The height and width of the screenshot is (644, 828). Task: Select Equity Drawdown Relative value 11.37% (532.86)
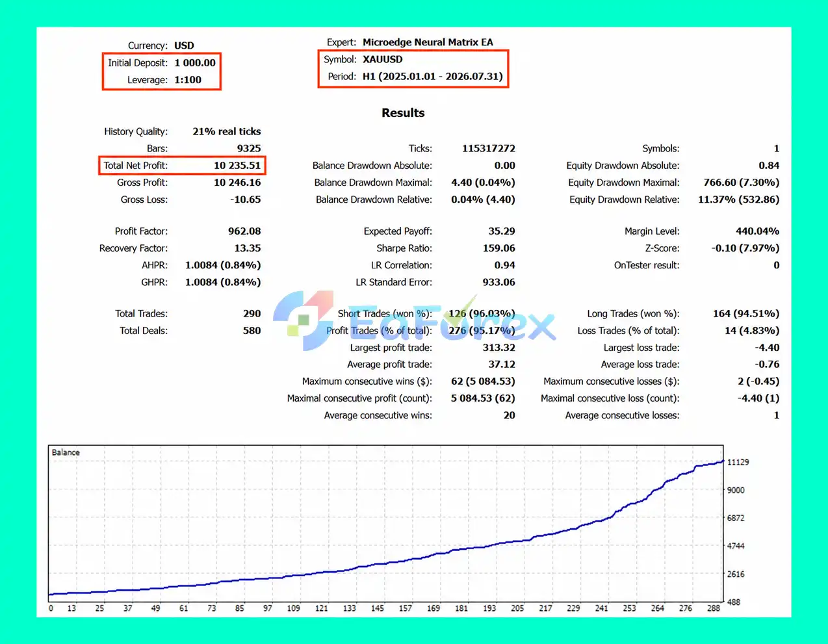tap(739, 200)
